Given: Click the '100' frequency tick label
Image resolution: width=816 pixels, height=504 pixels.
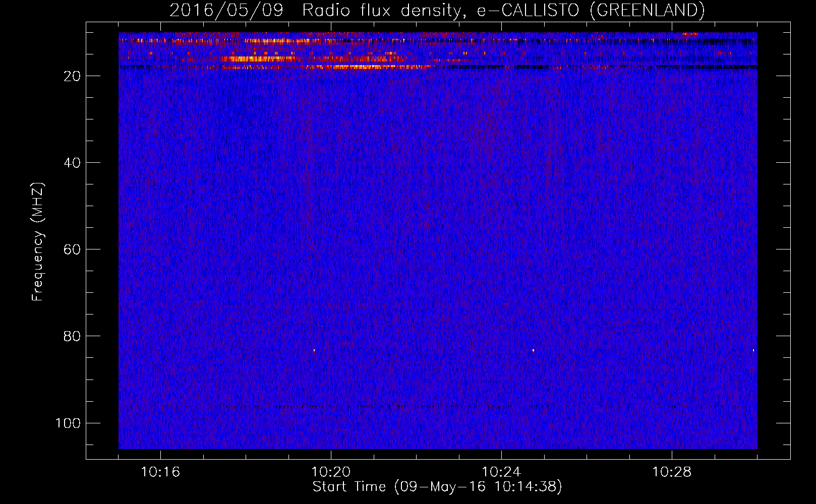Looking at the screenshot, I should 68,423.
